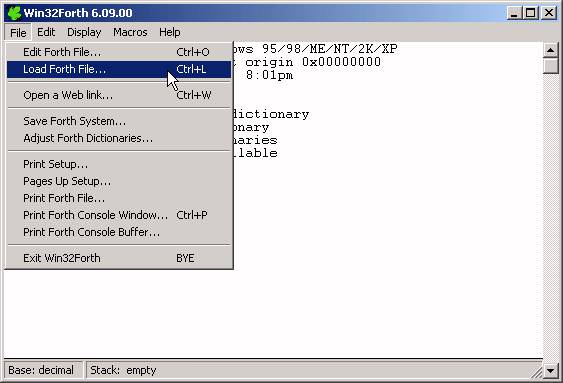Open the Macros menu
This screenshot has height=383, width=563.
click(x=130, y=32)
